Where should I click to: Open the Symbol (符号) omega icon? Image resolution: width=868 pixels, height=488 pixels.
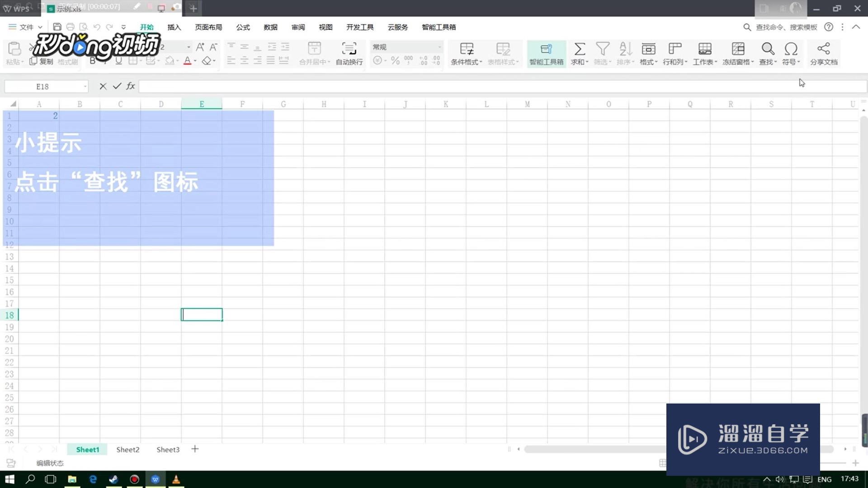[790, 49]
